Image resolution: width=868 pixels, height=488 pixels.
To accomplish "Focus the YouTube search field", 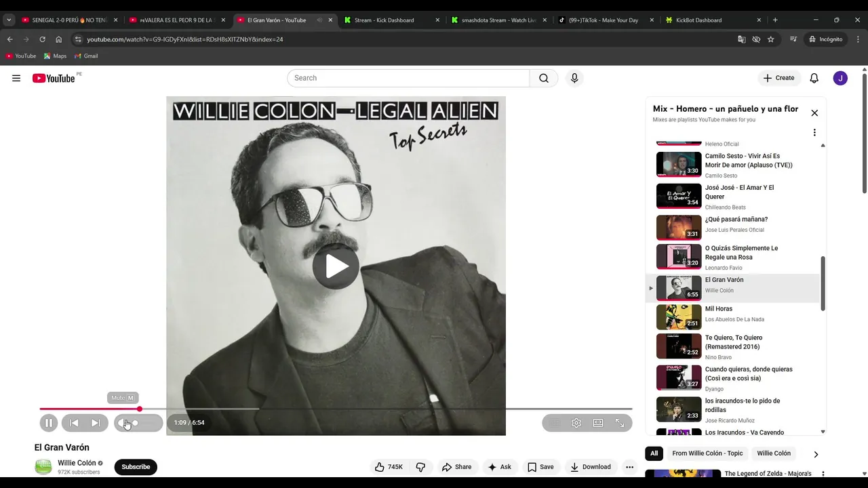I will [x=408, y=78].
